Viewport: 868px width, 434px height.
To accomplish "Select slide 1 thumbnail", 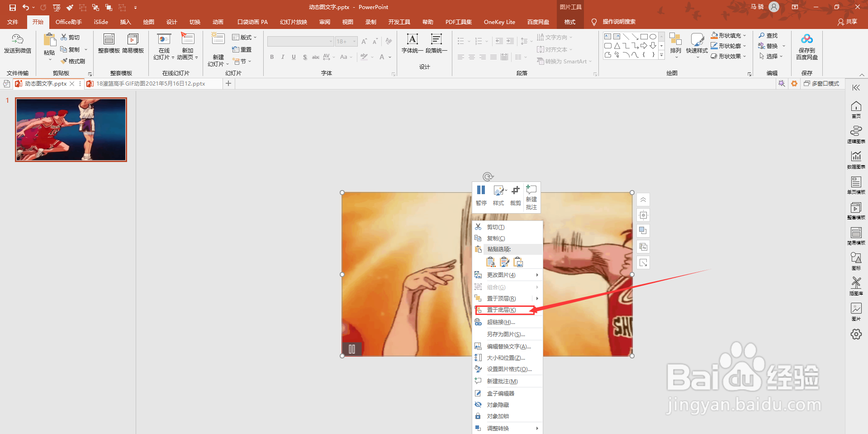I will [x=71, y=129].
